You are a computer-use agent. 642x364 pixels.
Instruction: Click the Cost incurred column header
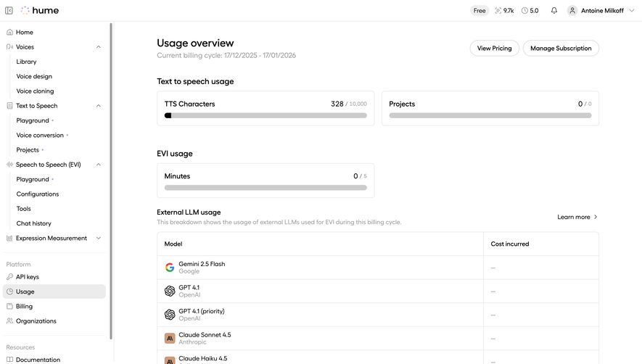pos(510,244)
